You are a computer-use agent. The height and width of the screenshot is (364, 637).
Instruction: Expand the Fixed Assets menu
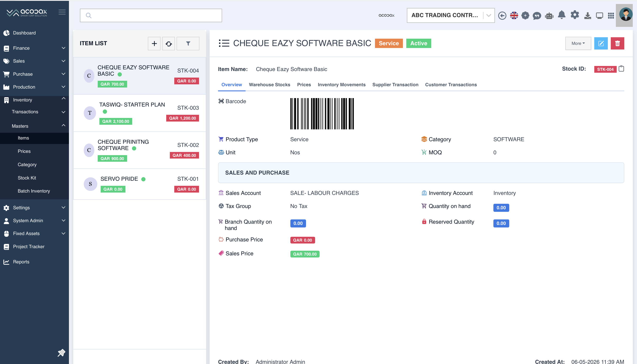coord(34,234)
